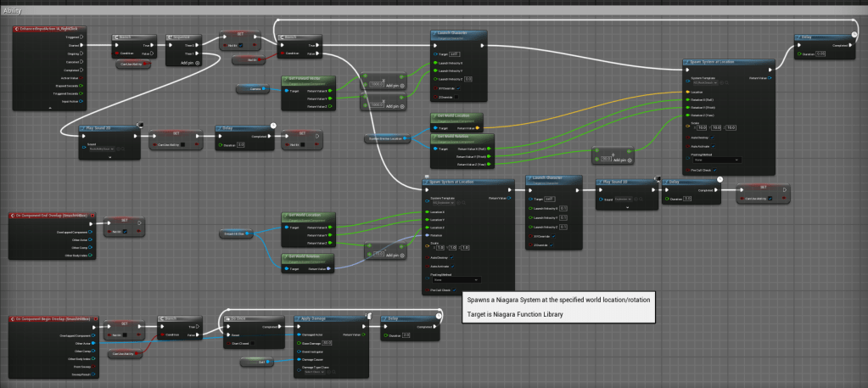Viewport: 868px width, 388px height.
Task: Click the True output pin of the first Branch node
Action: tap(152, 46)
